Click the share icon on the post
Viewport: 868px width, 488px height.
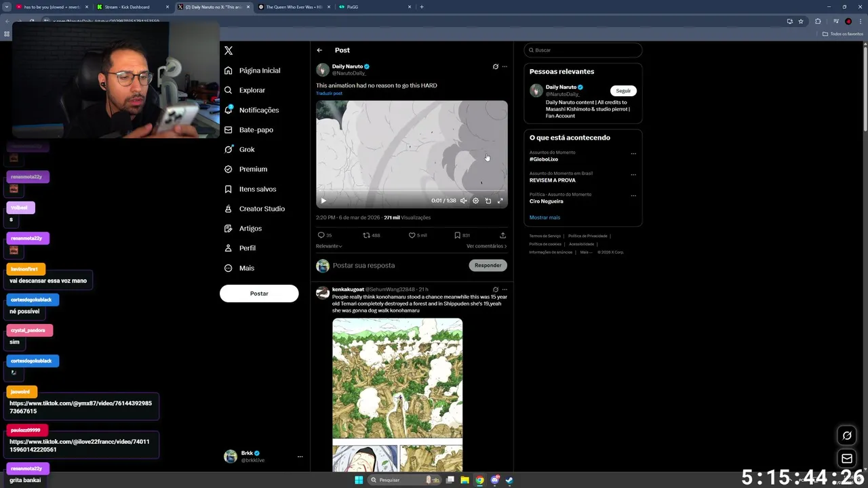tap(502, 235)
